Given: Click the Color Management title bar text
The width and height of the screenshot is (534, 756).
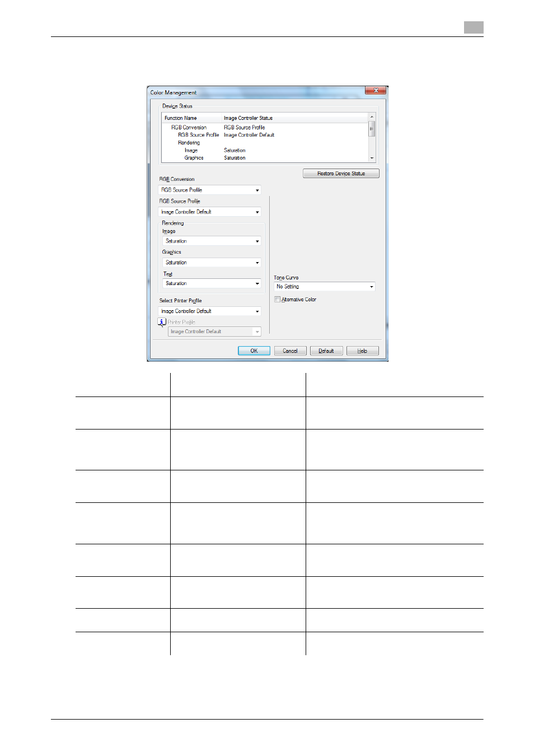Looking at the screenshot, I should pyautogui.click(x=174, y=92).
